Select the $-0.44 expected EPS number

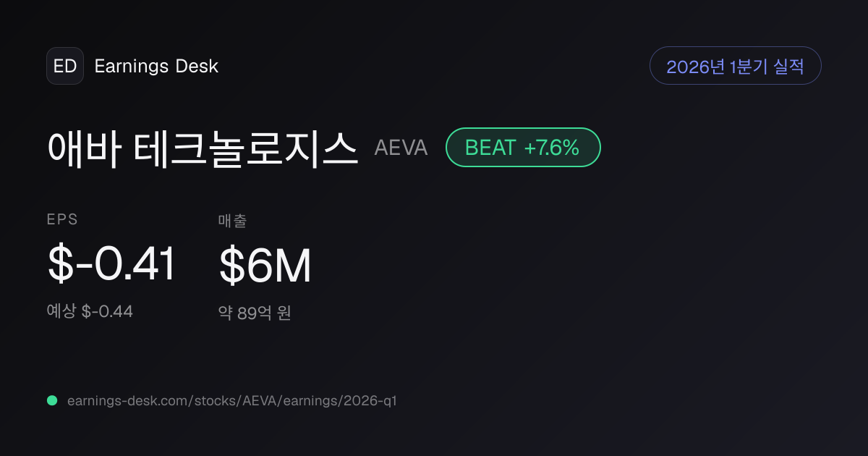[107, 312]
